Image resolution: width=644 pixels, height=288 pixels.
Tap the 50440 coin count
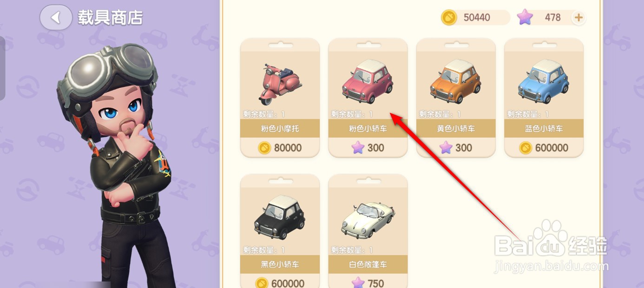477,18
